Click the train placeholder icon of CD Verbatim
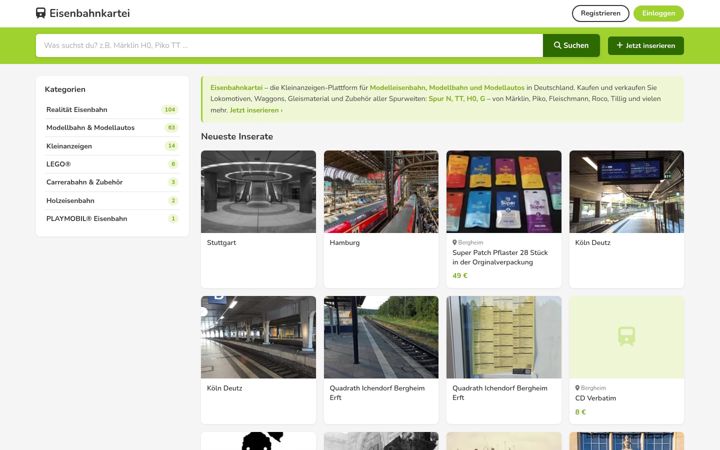The width and height of the screenshot is (720, 450). tap(626, 337)
